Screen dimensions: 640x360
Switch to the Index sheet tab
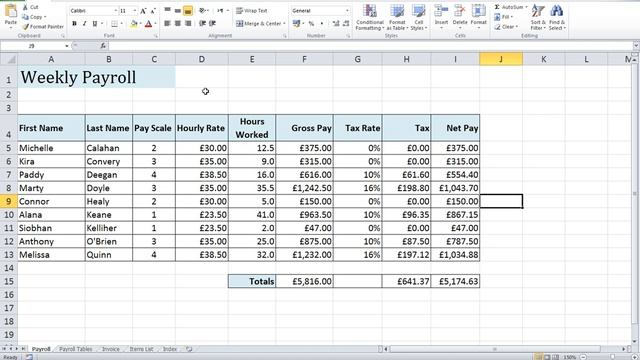click(x=170, y=349)
